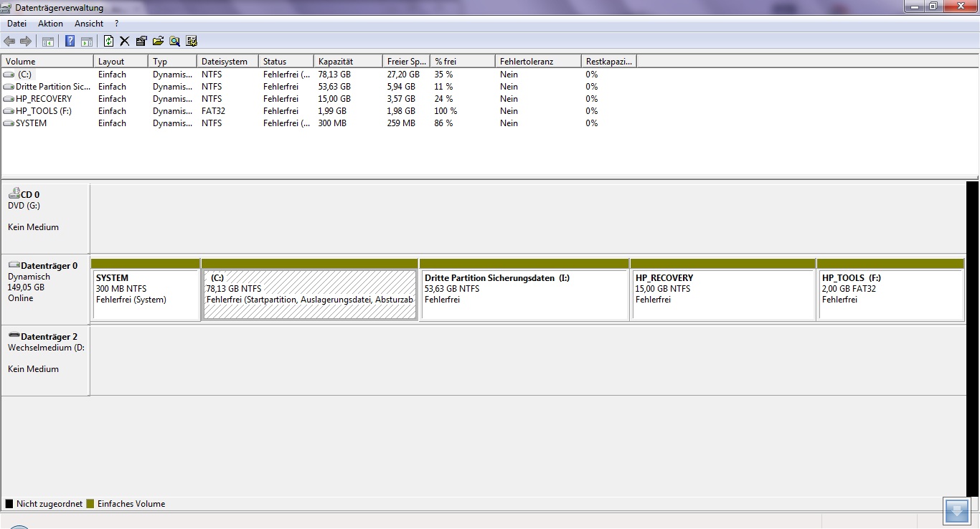Click the drive icon of HP_RECOVERY row
The image size is (980, 529).
pos(9,99)
